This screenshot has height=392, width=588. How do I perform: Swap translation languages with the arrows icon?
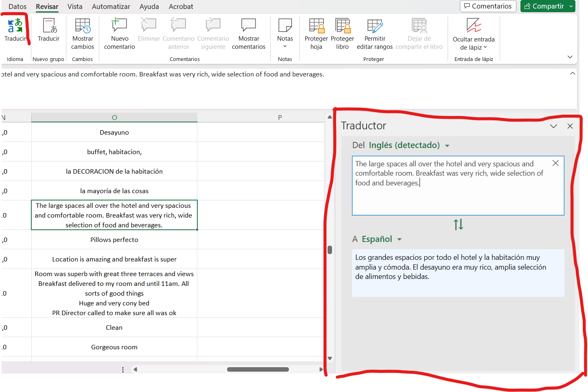click(x=458, y=224)
